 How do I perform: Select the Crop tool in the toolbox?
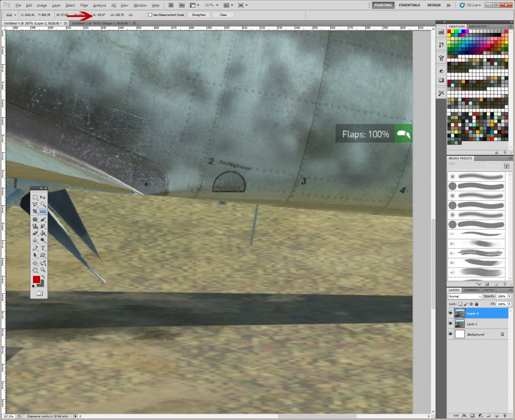point(35,212)
